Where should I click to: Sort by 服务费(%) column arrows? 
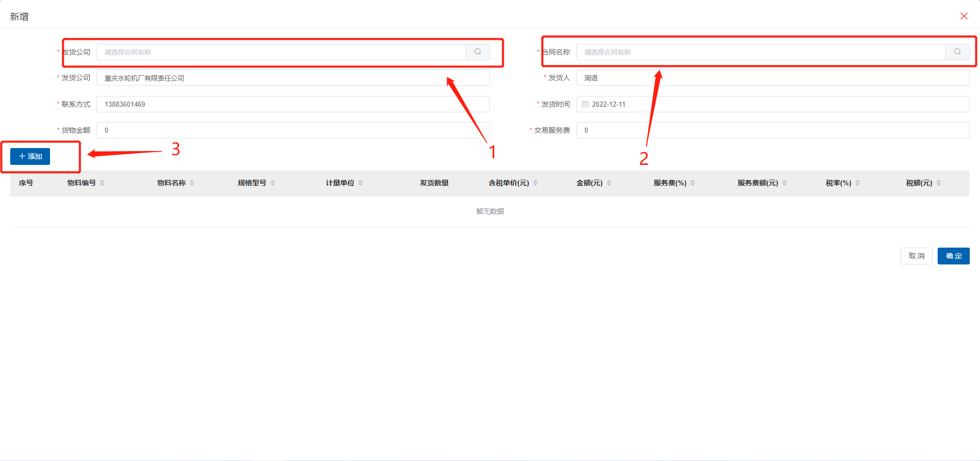(693, 183)
